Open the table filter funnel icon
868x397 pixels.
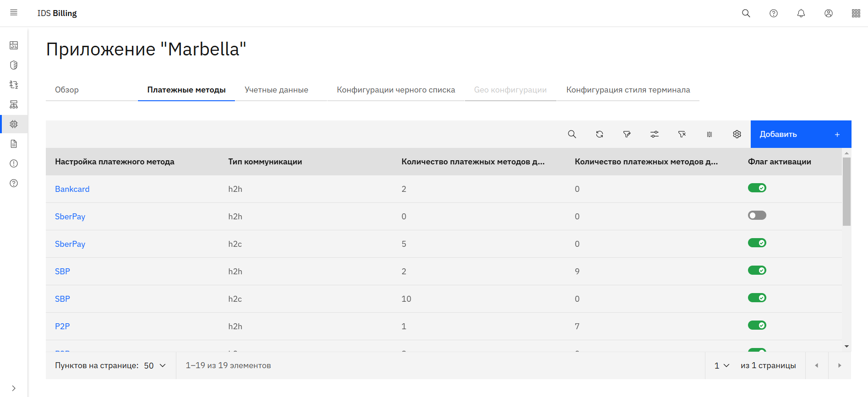coord(627,134)
